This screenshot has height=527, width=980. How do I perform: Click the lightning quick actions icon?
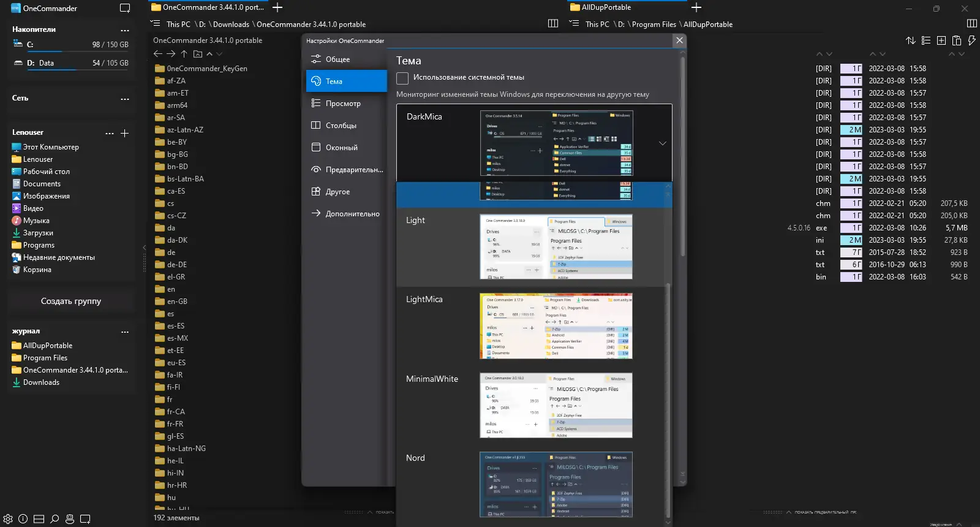(971, 40)
